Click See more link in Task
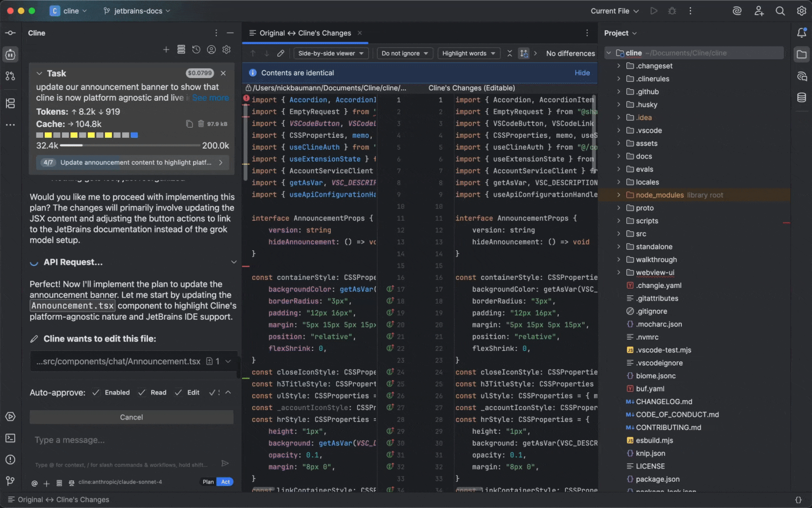812x508 pixels. click(211, 98)
